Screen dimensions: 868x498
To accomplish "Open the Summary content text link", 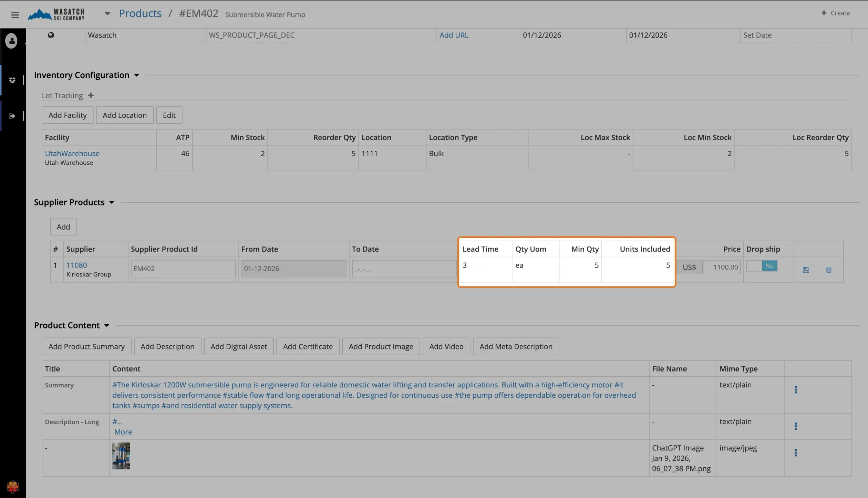I will [x=374, y=395].
